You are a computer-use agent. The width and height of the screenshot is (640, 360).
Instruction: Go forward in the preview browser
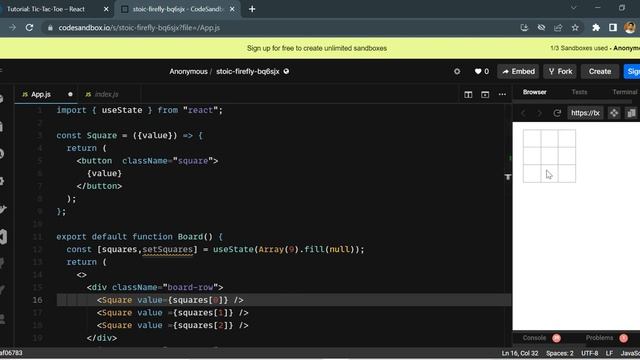pos(539,113)
